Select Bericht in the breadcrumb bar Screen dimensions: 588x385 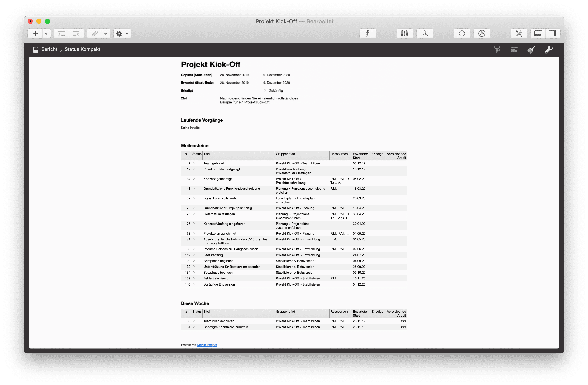(x=49, y=49)
